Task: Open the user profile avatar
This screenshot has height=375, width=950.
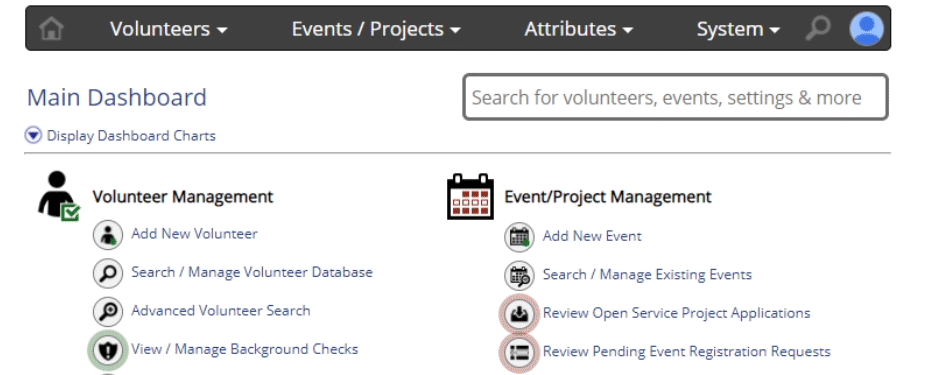Action: (866, 28)
